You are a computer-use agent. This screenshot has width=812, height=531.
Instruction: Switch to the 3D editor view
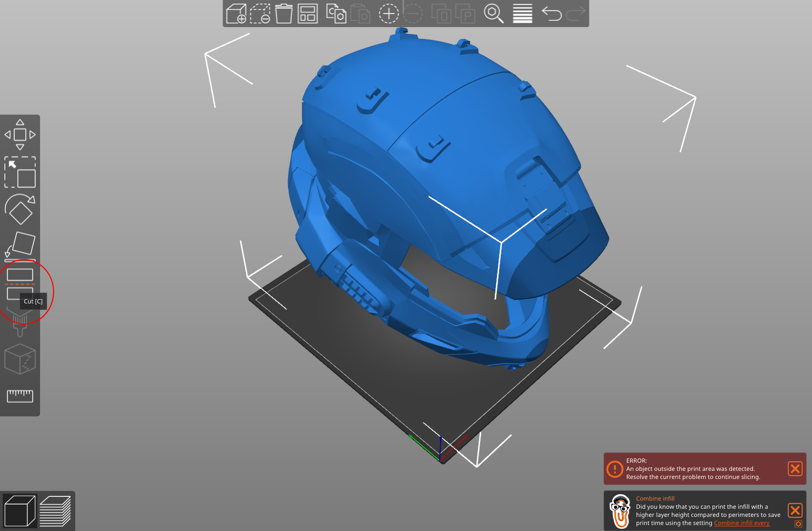(x=19, y=511)
